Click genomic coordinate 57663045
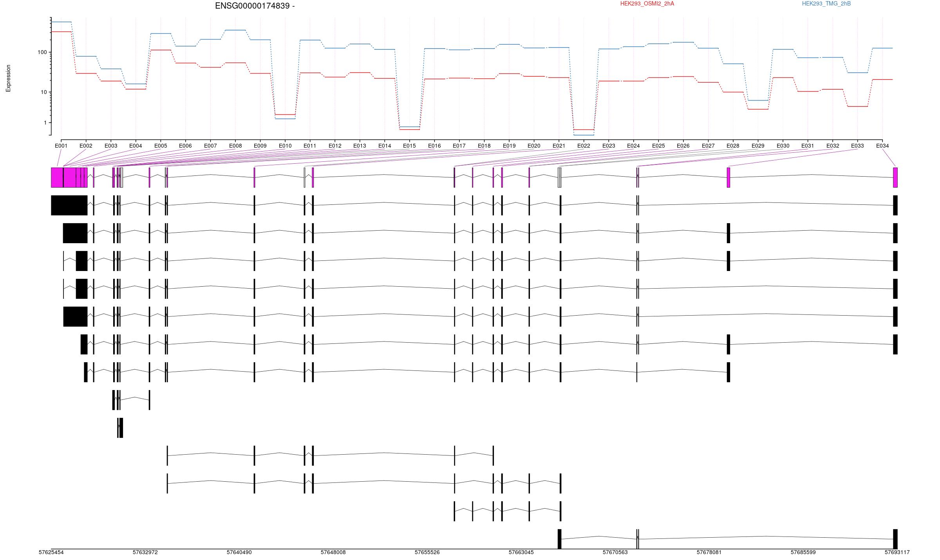 click(x=521, y=552)
